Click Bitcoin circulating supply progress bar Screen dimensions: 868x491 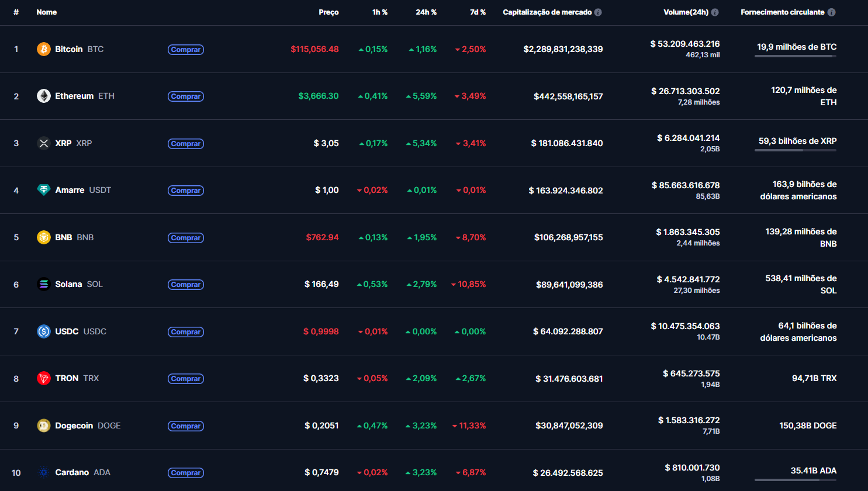pos(796,56)
